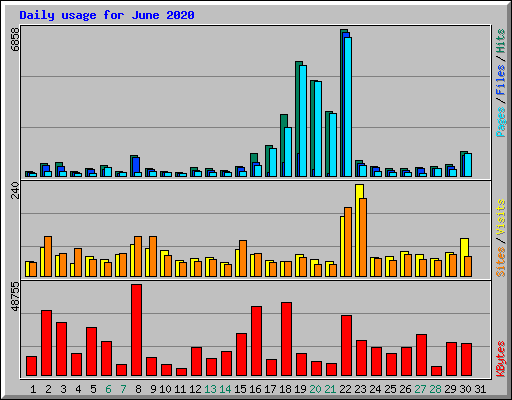The image size is (512, 400).
Task: Click day label 8 on the axis
Action: click(138, 389)
